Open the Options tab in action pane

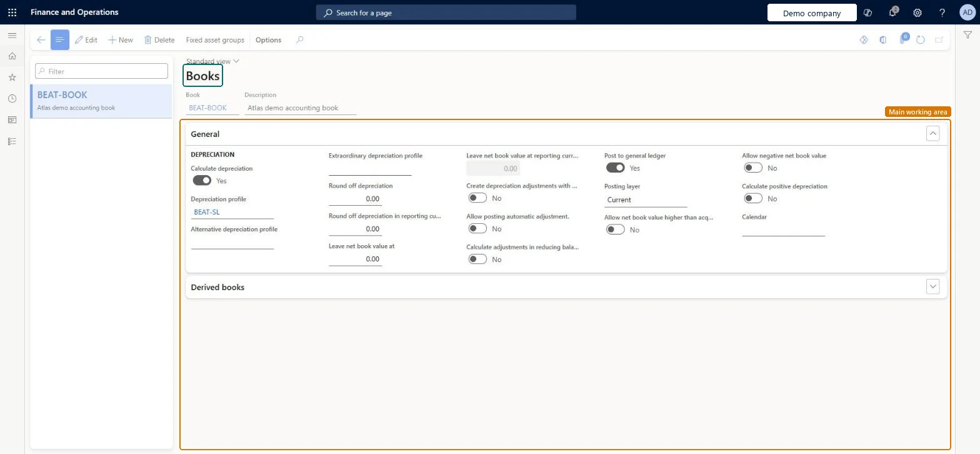(x=269, y=40)
